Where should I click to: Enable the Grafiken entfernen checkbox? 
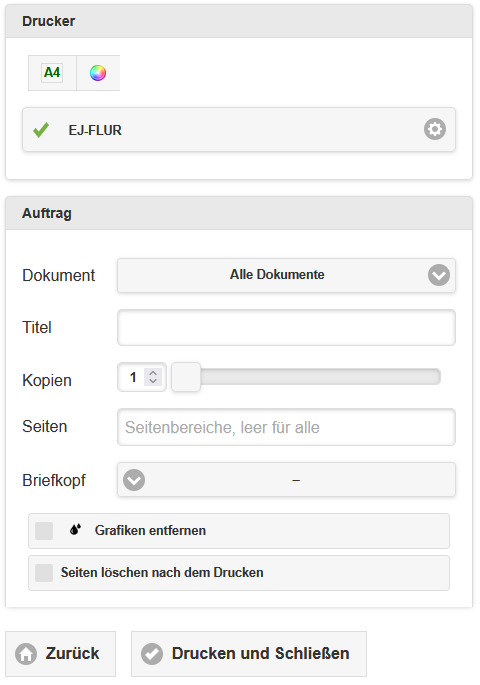[44, 531]
